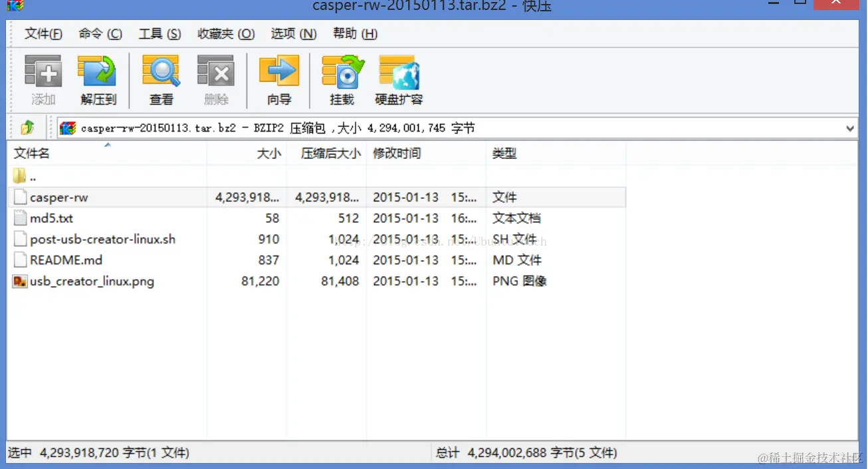This screenshot has width=868, height=469.
Task: Click type cell 'PNG 图像'
Action: pos(520,281)
